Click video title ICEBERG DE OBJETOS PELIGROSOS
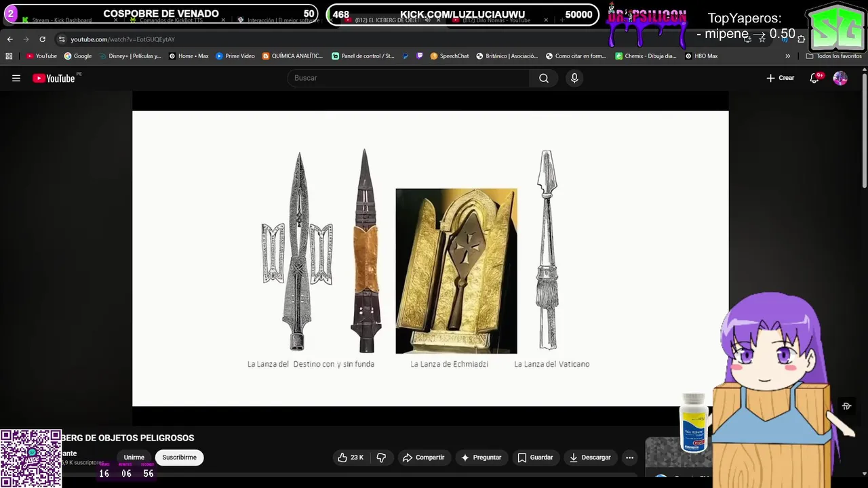The height and width of the screenshot is (488, 868). [x=127, y=438]
